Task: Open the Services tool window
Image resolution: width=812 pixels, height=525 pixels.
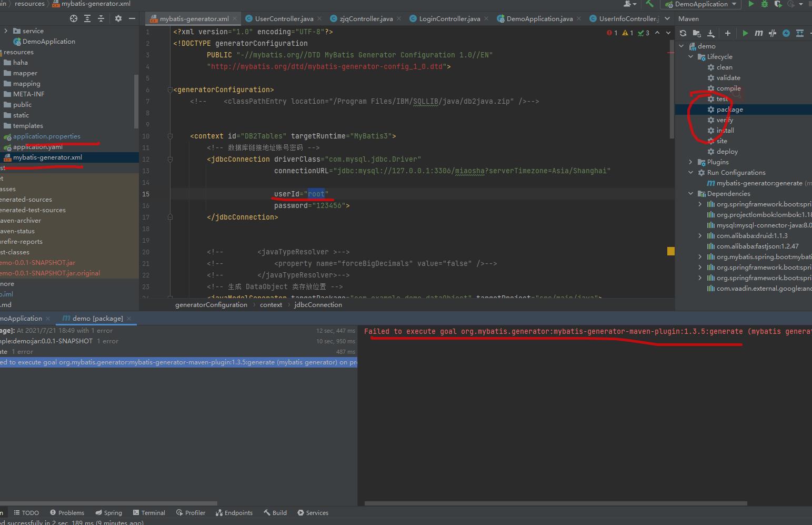Action: (x=313, y=513)
